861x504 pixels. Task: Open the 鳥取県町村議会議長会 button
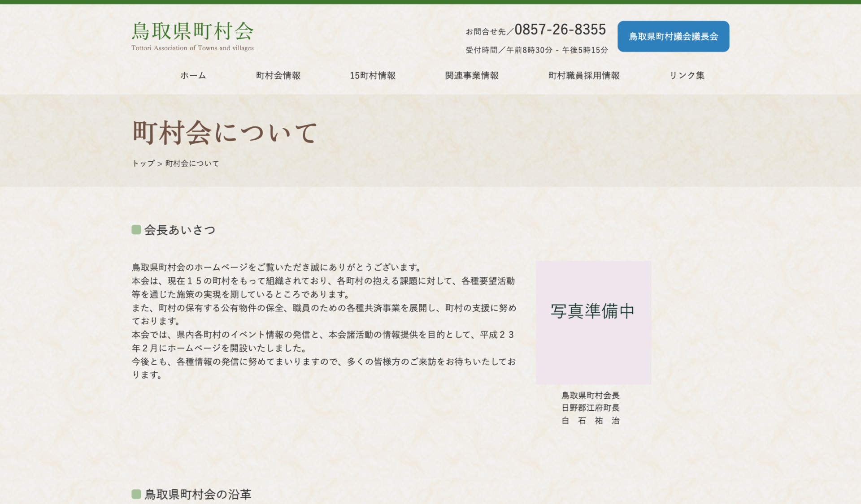(x=673, y=36)
